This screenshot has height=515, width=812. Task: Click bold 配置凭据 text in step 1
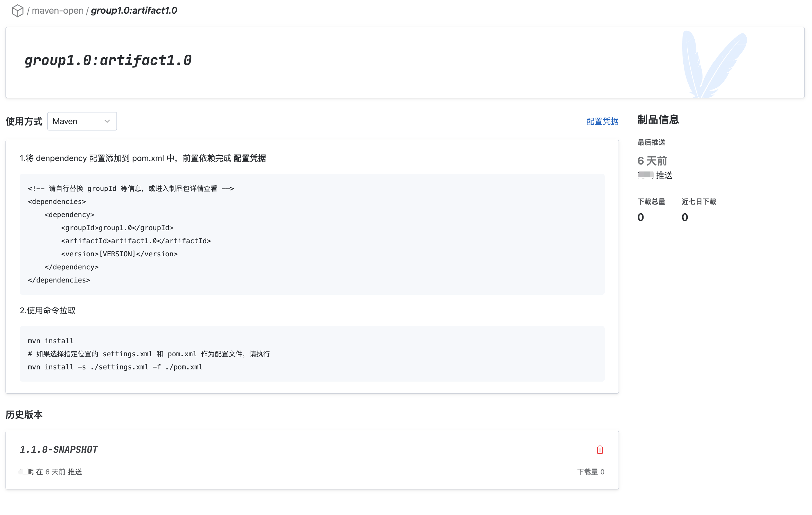(249, 158)
